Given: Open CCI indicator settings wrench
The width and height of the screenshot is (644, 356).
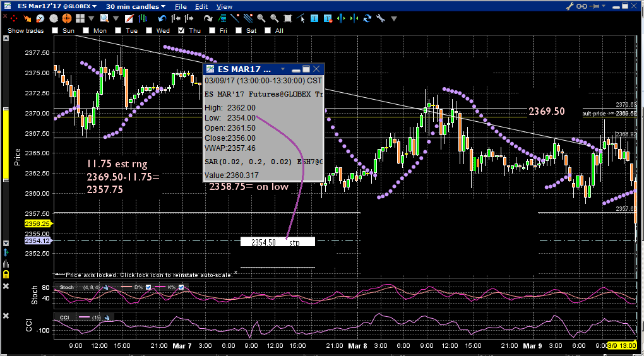Looking at the screenshot, I should [107, 317].
